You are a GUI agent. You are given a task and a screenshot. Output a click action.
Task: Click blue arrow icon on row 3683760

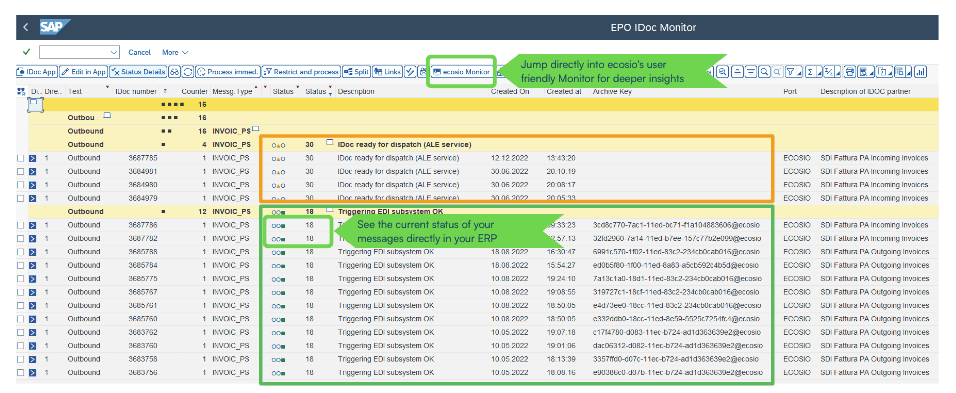33,346
